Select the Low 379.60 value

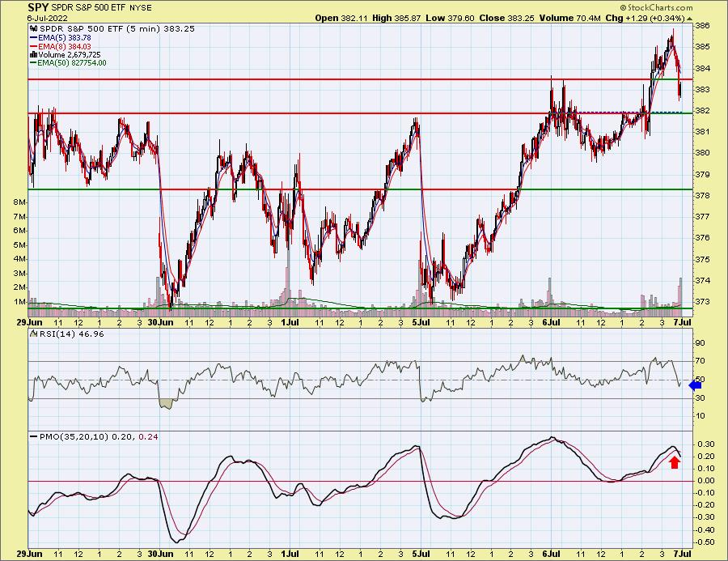(450, 18)
